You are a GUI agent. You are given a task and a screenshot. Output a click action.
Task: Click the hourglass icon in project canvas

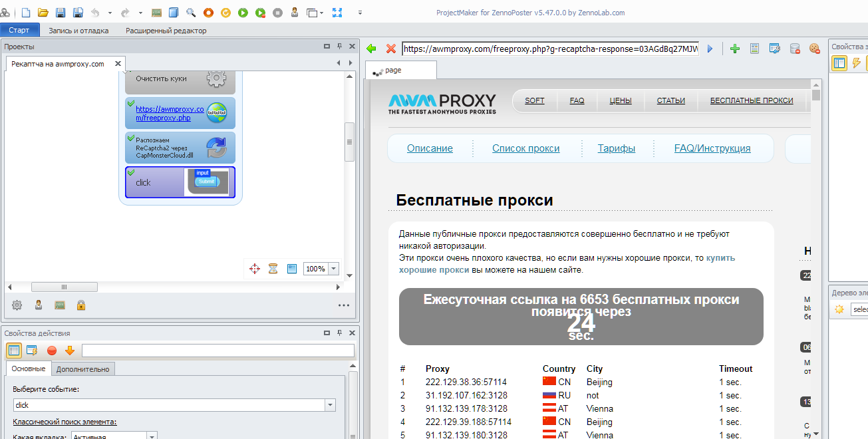pyautogui.click(x=273, y=269)
